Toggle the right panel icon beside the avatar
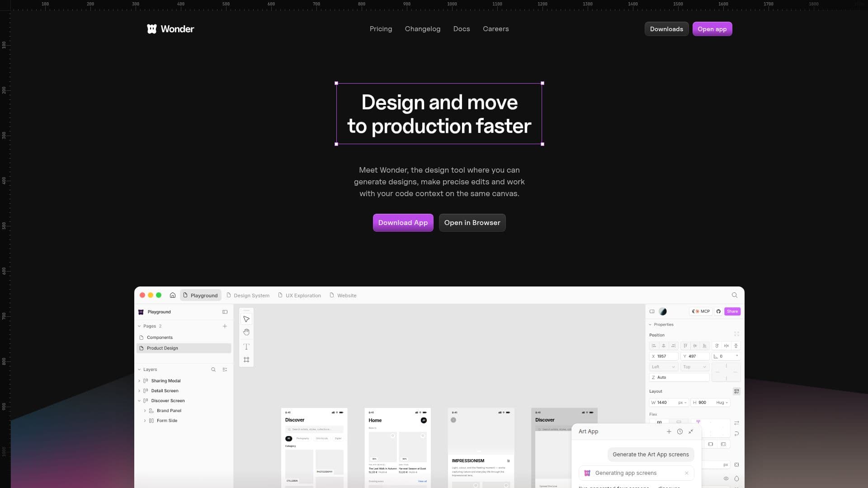Screen dimensions: 868x488 pos(652,311)
